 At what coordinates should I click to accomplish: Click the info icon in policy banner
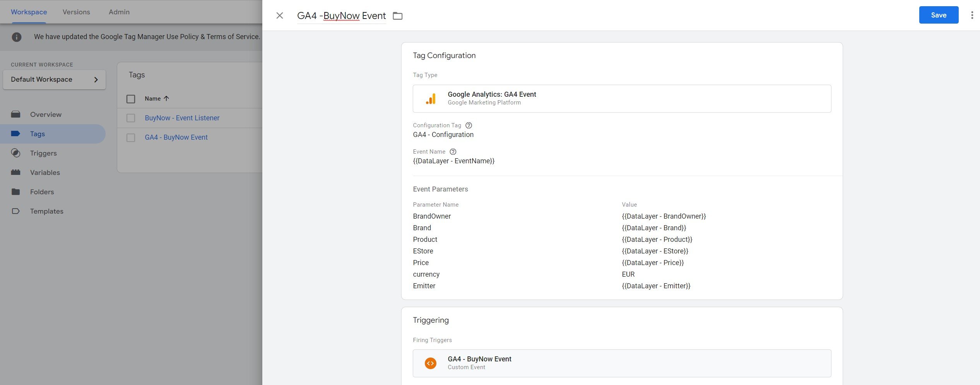(16, 37)
